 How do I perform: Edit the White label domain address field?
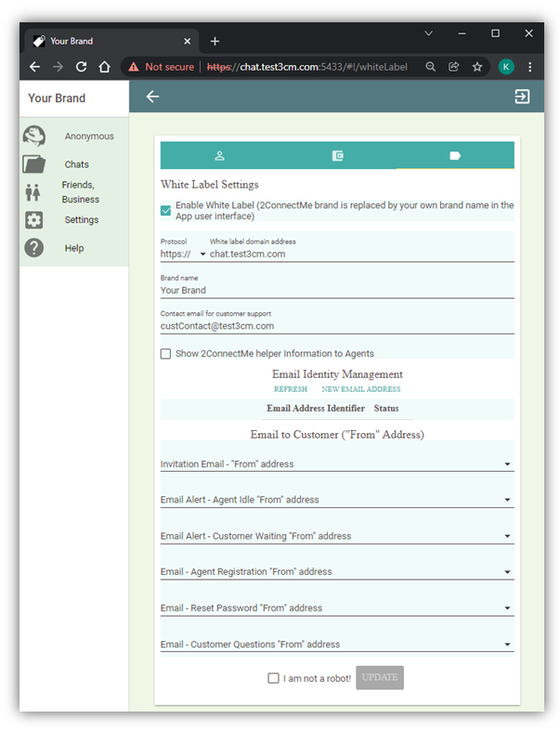pos(361,254)
